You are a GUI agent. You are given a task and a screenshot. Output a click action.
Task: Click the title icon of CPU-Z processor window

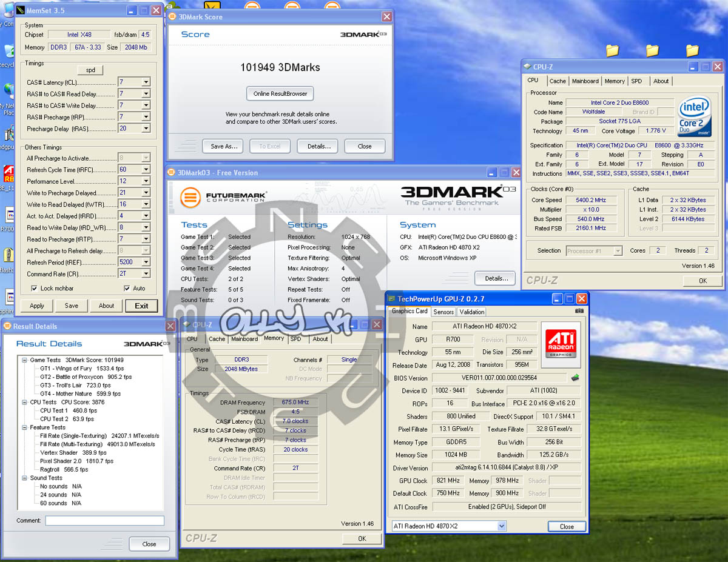pyautogui.click(x=527, y=67)
